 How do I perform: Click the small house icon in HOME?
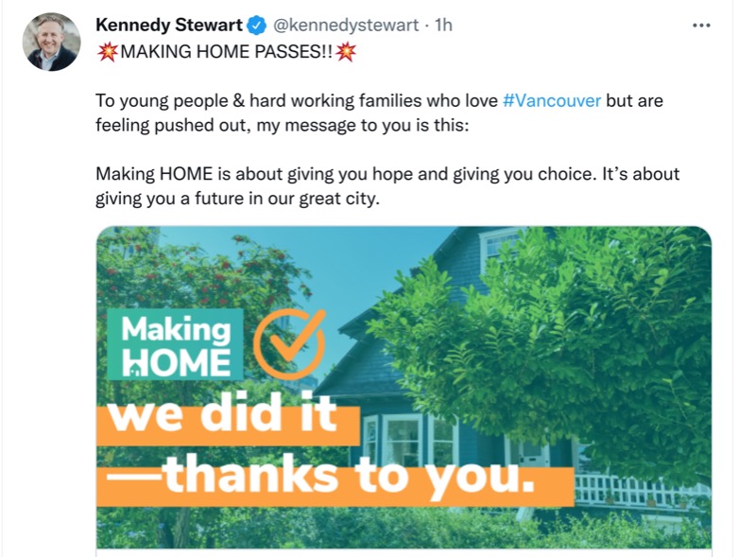[136, 370]
